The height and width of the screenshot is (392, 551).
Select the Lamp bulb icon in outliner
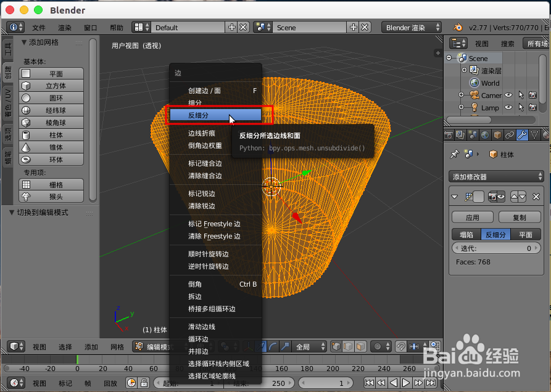474,107
